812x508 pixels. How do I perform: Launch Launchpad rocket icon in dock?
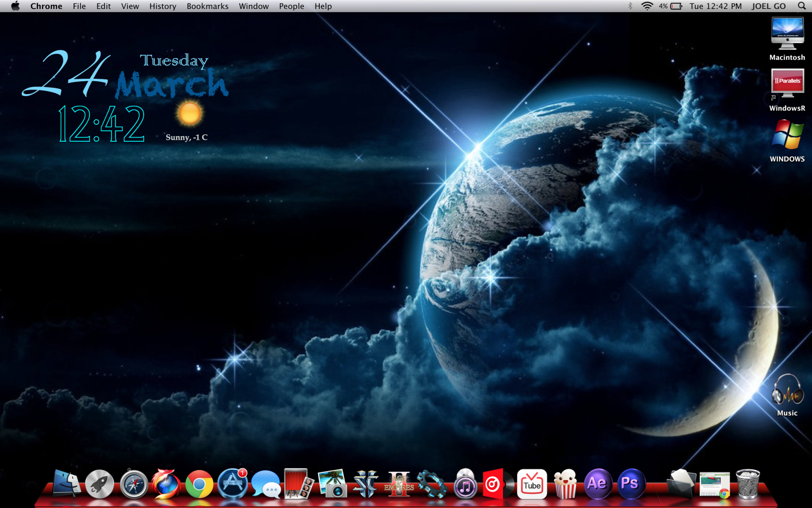pos(99,483)
